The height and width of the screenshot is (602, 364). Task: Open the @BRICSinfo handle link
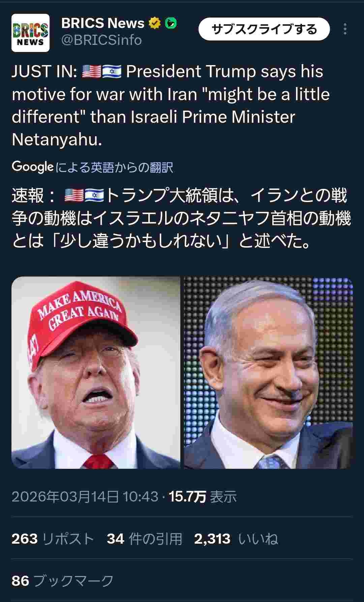[x=101, y=40]
